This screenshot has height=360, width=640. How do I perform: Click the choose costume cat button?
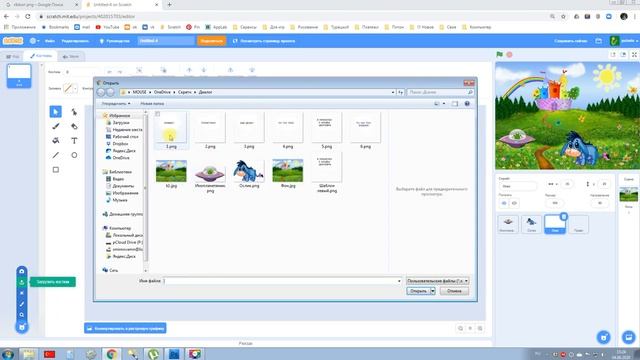22,327
